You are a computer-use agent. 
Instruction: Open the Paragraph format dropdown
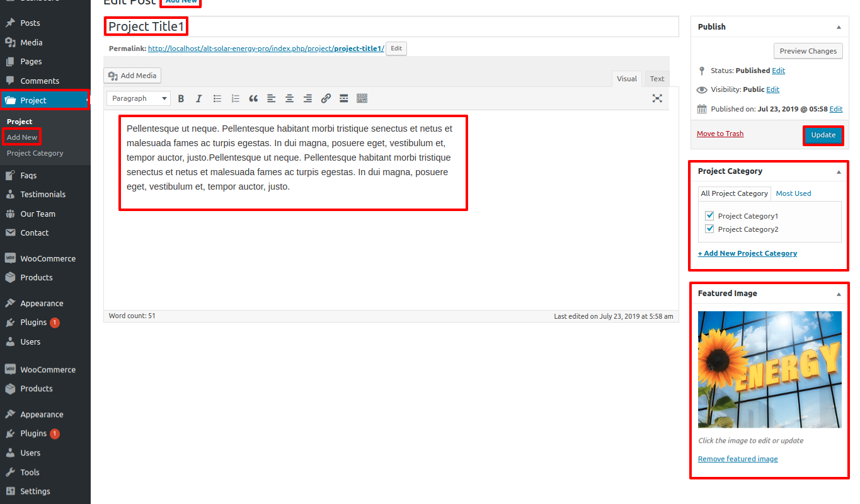point(139,98)
